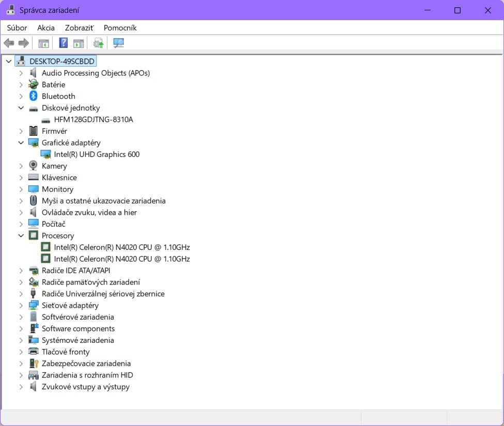Select the Intel(R) UHD Graphics 600 entry
This screenshot has width=504, height=426.
pyautogui.click(x=97, y=154)
